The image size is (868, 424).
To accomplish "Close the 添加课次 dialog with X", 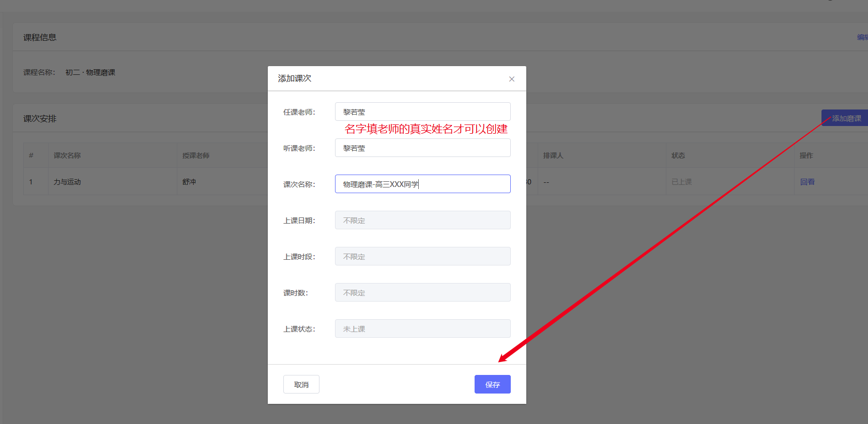I will pos(512,79).
